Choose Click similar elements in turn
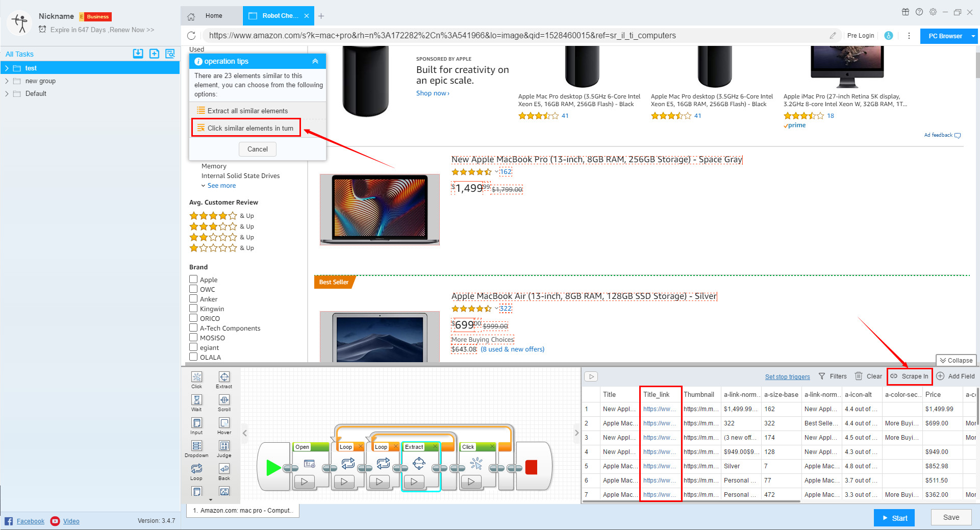The height and width of the screenshot is (530, 980). pyautogui.click(x=246, y=128)
